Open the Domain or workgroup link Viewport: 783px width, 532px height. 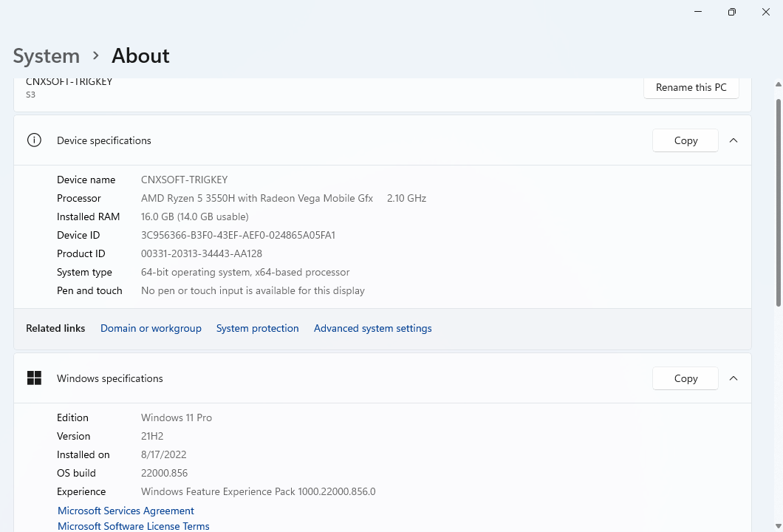click(151, 328)
